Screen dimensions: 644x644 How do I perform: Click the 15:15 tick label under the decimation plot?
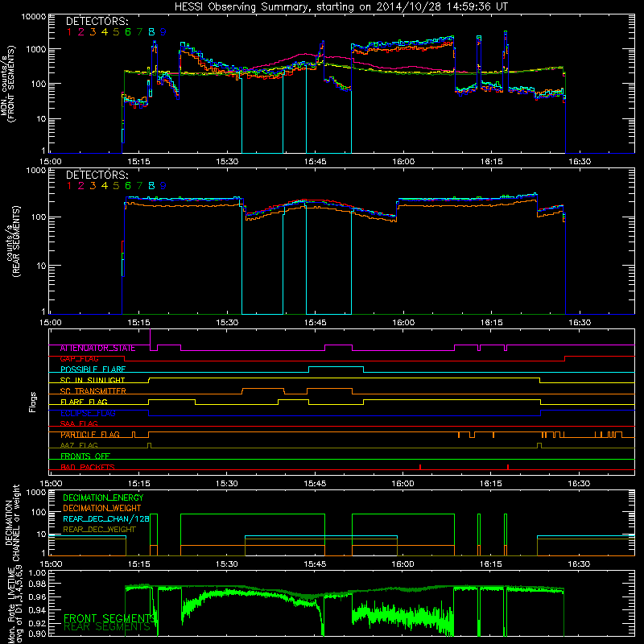(138, 563)
